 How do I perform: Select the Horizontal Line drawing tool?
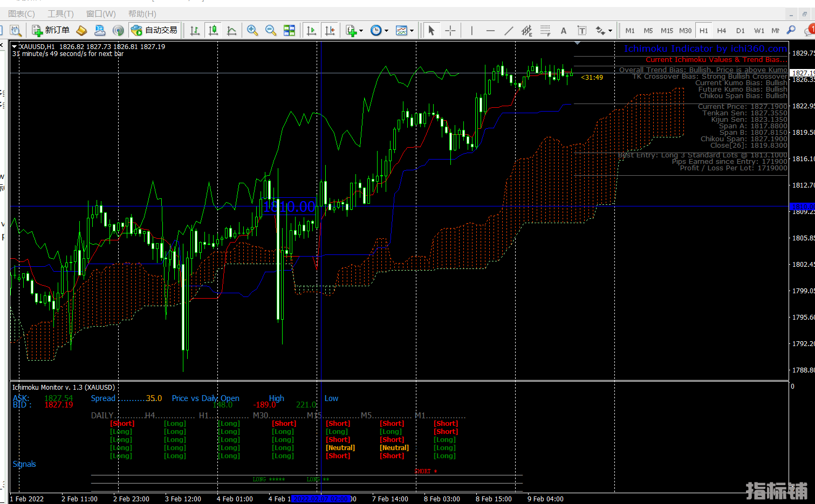pos(490,30)
